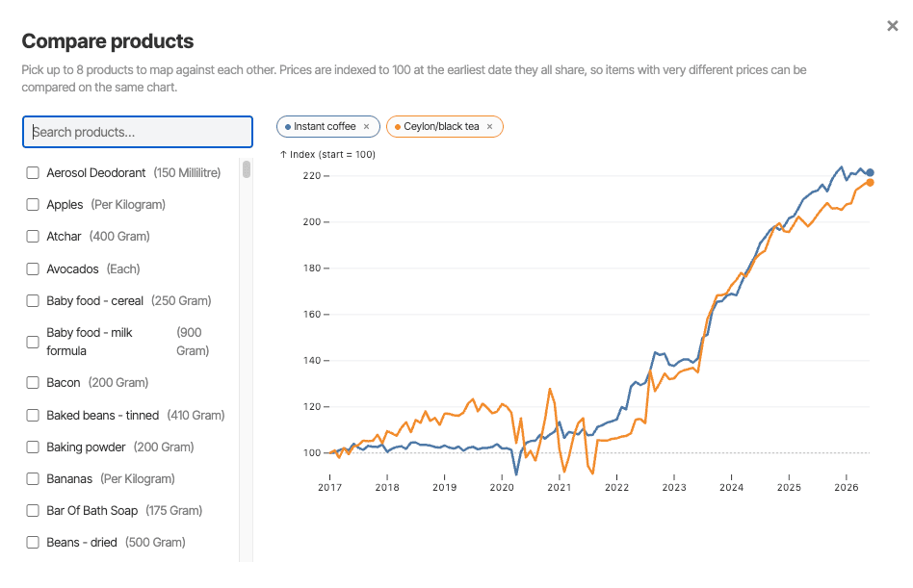Focus the Search products field
Screen dimensions: 913x588
(x=138, y=132)
